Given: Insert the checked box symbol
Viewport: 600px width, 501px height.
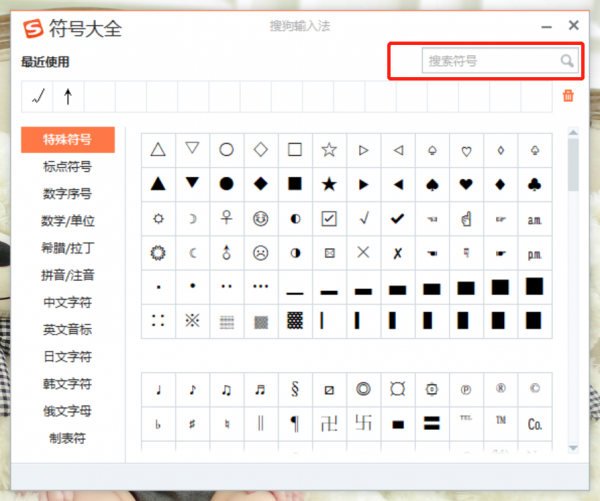Looking at the screenshot, I should click(x=329, y=219).
